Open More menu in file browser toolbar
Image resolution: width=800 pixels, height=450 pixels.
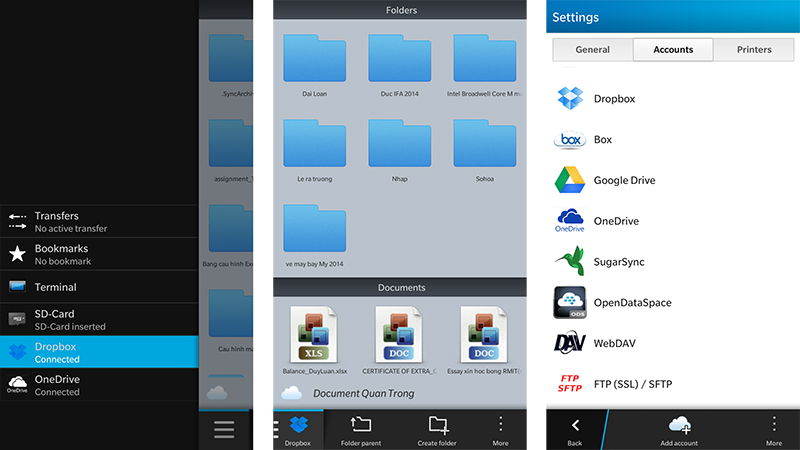501,430
